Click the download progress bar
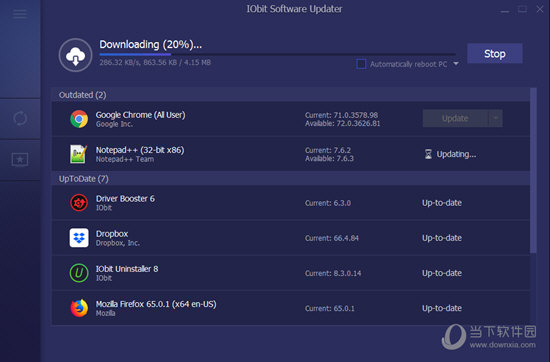 277,54
